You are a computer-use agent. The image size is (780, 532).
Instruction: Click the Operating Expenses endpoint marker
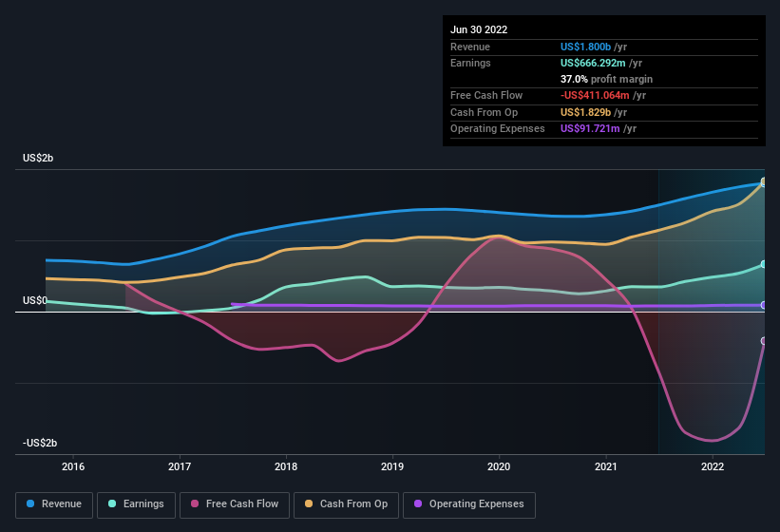click(764, 305)
